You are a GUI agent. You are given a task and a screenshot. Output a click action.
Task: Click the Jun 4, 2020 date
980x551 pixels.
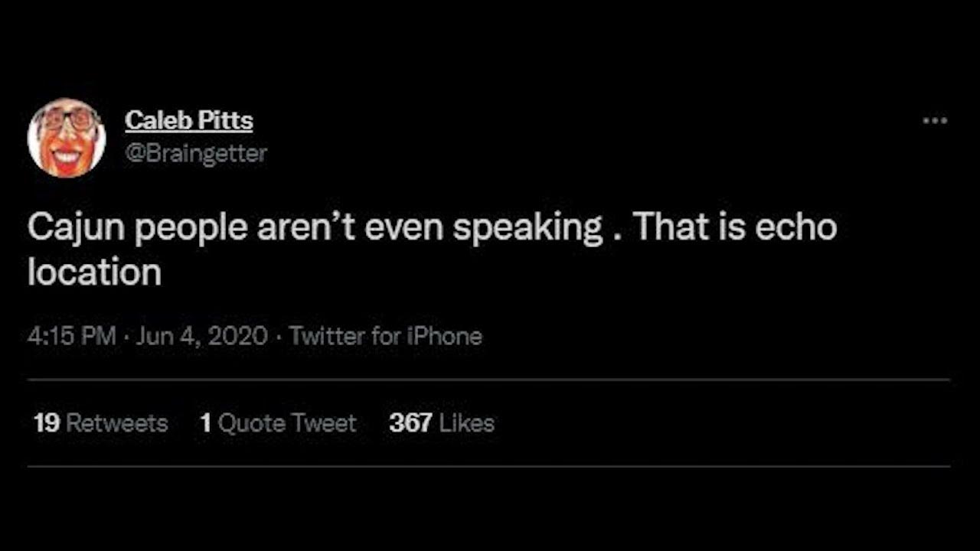201,336
